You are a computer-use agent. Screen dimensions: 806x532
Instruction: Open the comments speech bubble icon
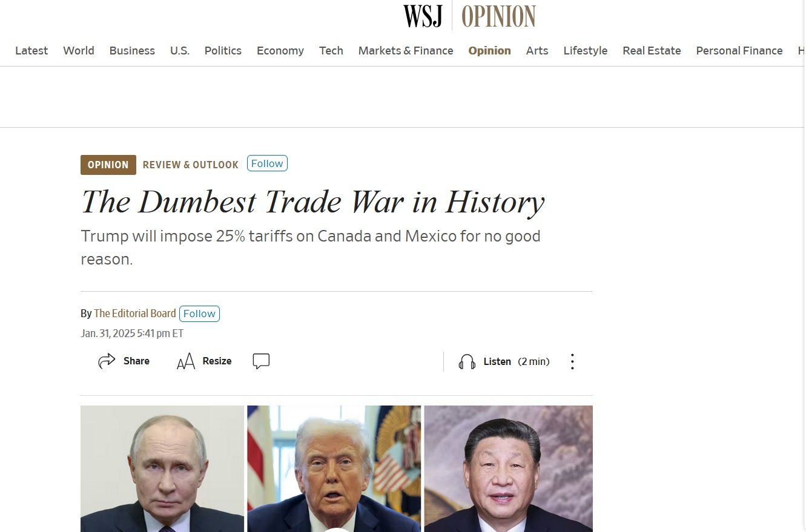pos(261,361)
